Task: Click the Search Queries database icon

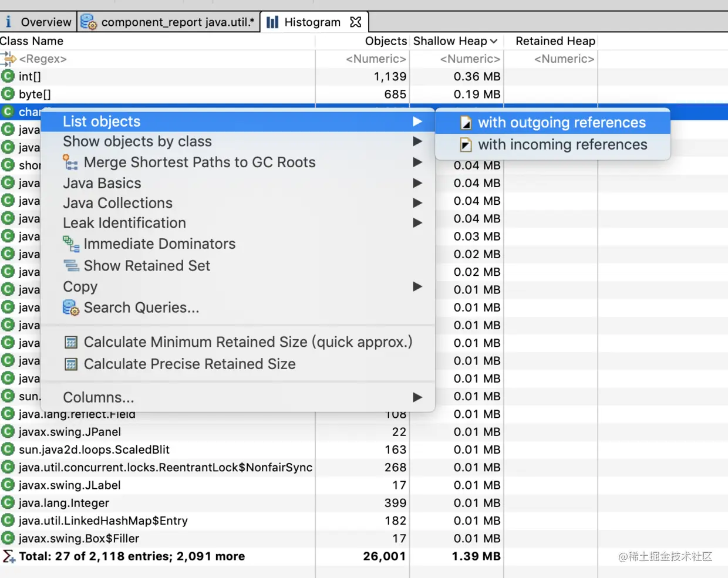Action: (x=71, y=307)
